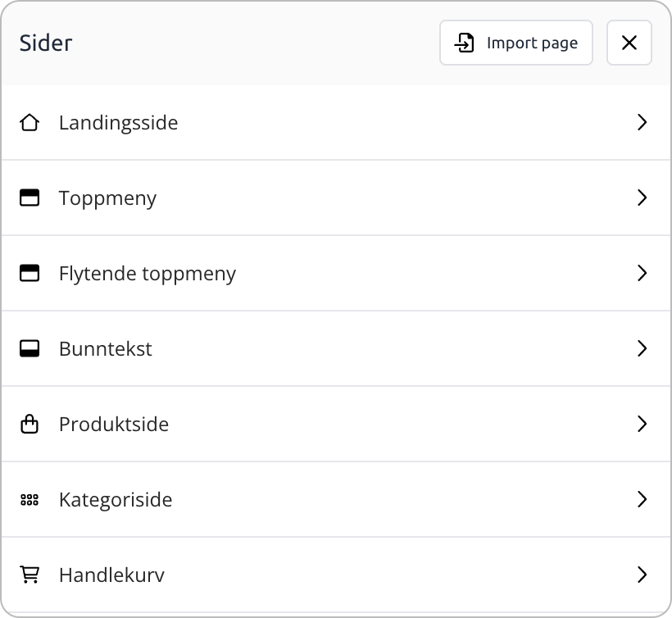Viewport: 672px width, 618px height.
Task: Select the Produktside list item text
Action: click(114, 425)
